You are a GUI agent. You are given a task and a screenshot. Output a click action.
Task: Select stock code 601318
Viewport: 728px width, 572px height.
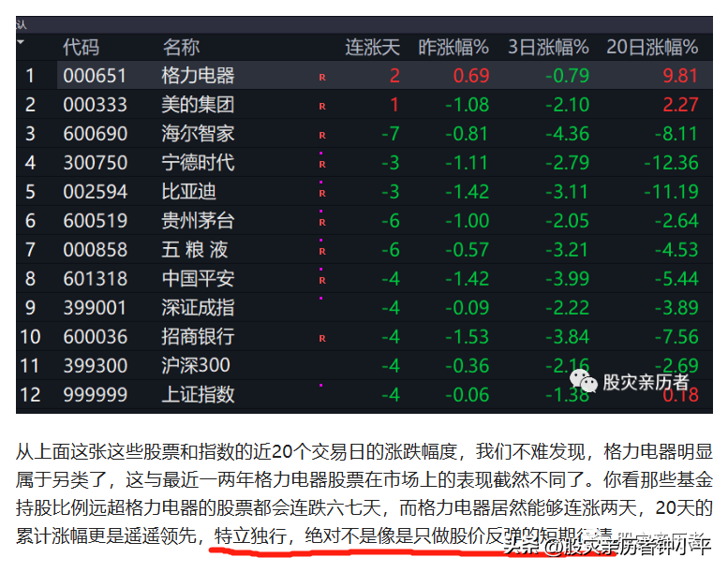click(x=95, y=279)
